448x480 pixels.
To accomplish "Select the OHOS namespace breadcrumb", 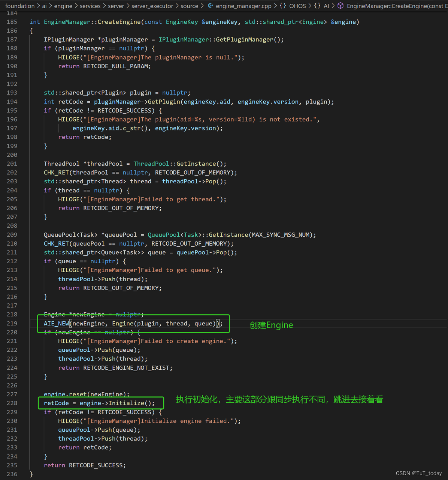I will tap(297, 6).
